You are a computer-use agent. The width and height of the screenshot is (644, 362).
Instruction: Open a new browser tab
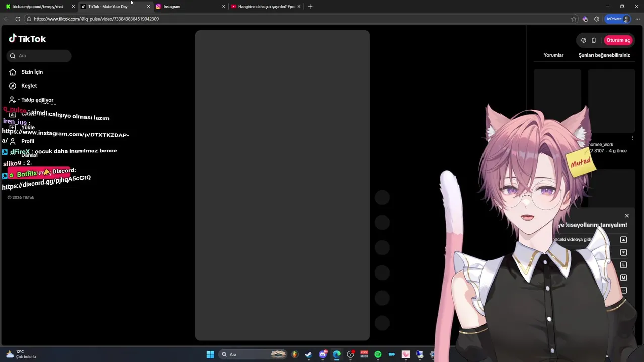coord(310,7)
